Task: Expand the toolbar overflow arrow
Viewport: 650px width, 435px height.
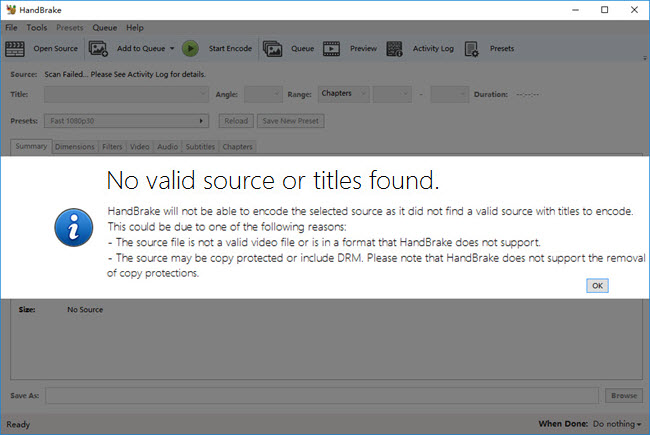Action: pos(645,58)
